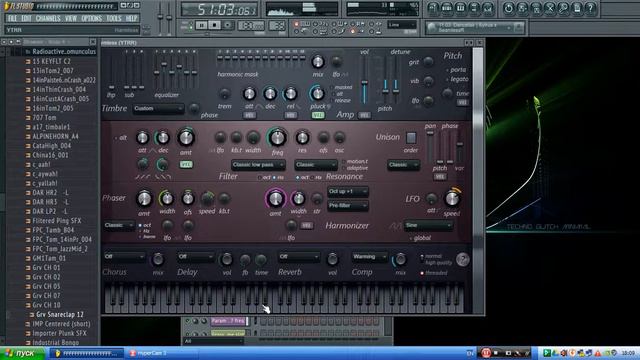
Task: Click the Harmonizer amt knob
Action: pos(276,199)
